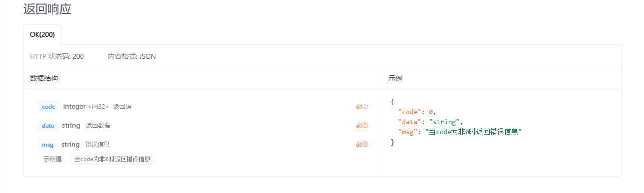Click the HTTP 状态码: 200 label
Viewport: 644px width, 193px height.
[57, 56]
